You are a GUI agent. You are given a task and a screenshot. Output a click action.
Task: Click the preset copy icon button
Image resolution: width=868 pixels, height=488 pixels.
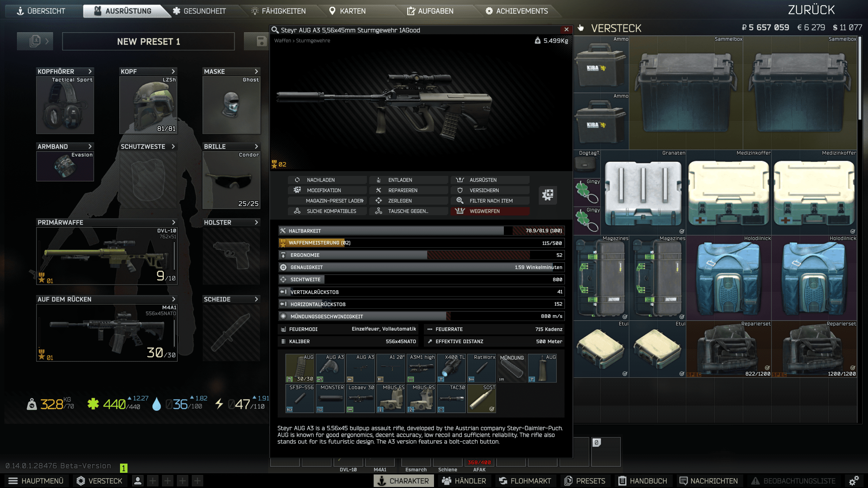tap(35, 41)
